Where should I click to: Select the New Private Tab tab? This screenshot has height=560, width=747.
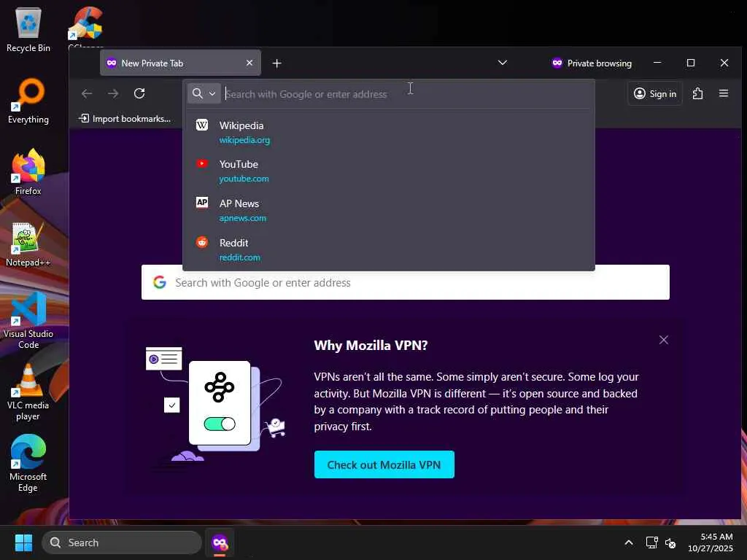click(x=180, y=63)
